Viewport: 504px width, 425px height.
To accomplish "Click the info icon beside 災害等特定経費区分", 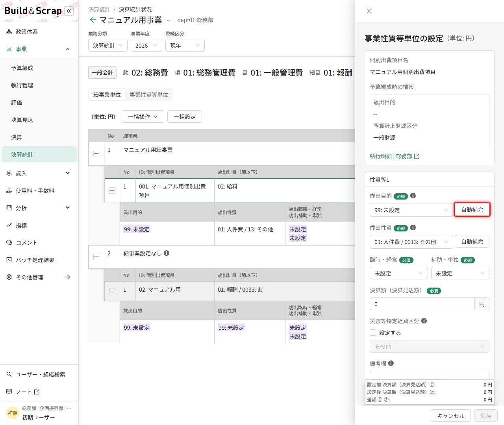I will [x=424, y=321].
